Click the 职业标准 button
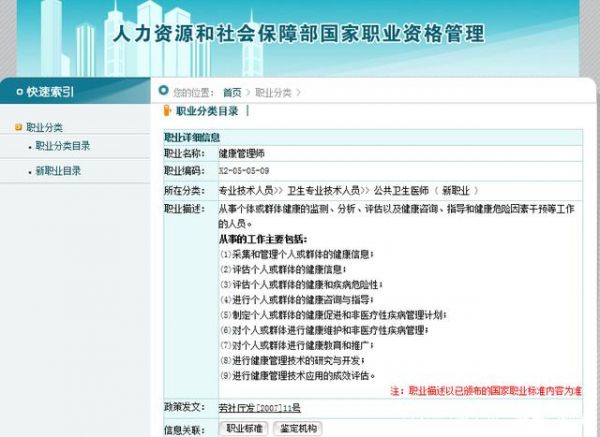 point(244,428)
